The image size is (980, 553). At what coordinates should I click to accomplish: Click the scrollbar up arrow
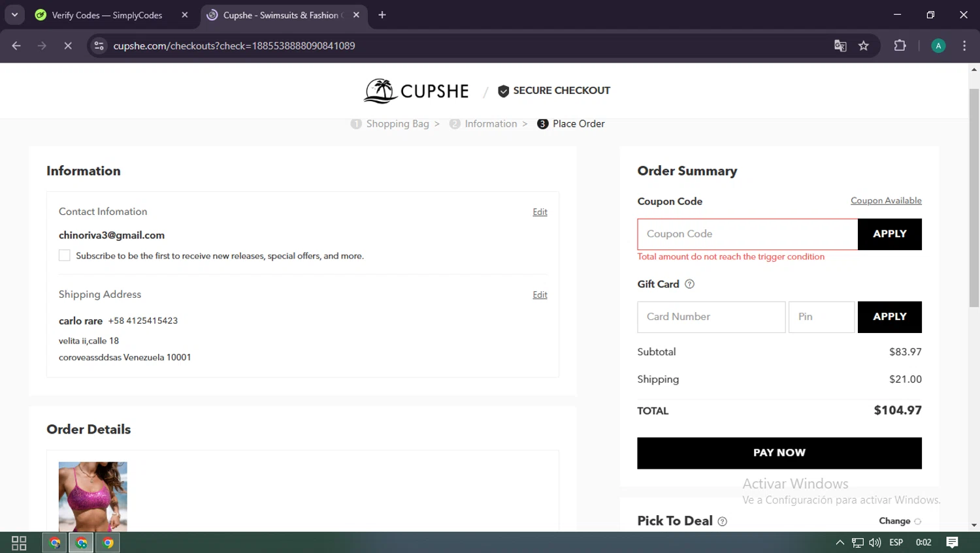pyautogui.click(x=974, y=69)
